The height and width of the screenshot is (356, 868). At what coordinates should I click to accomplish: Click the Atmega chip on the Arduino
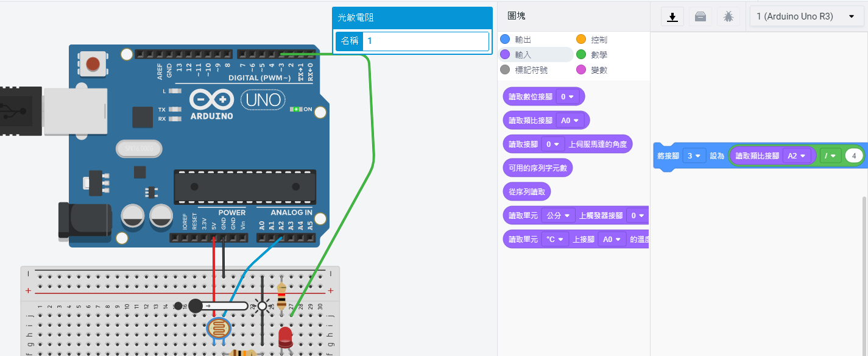(x=245, y=187)
